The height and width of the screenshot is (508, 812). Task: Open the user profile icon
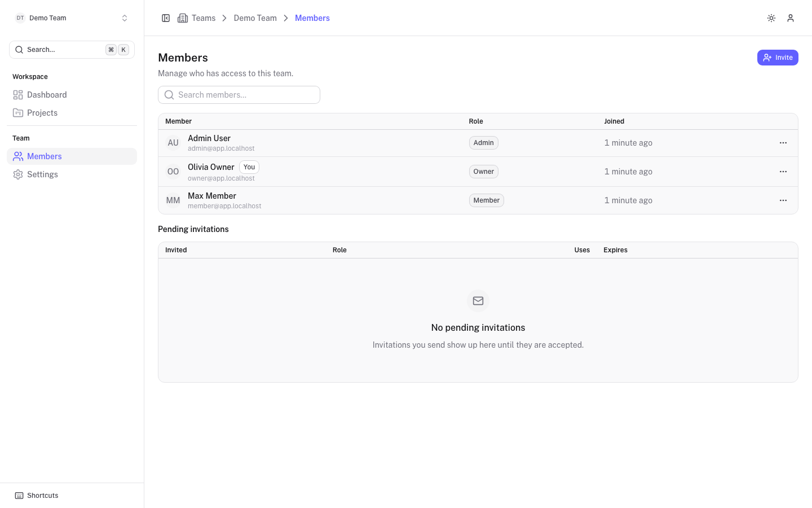pyautogui.click(x=791, y=18)
